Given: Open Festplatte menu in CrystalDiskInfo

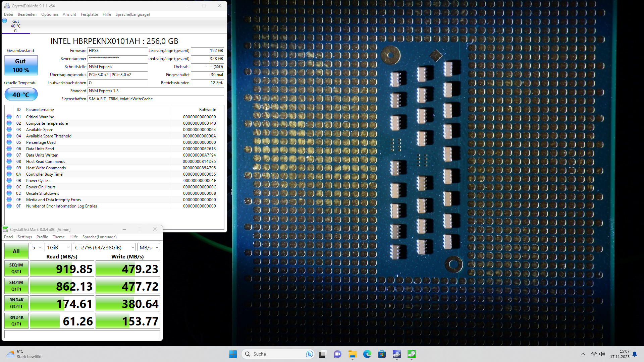Looking at the screenshot, I should 89,14.
